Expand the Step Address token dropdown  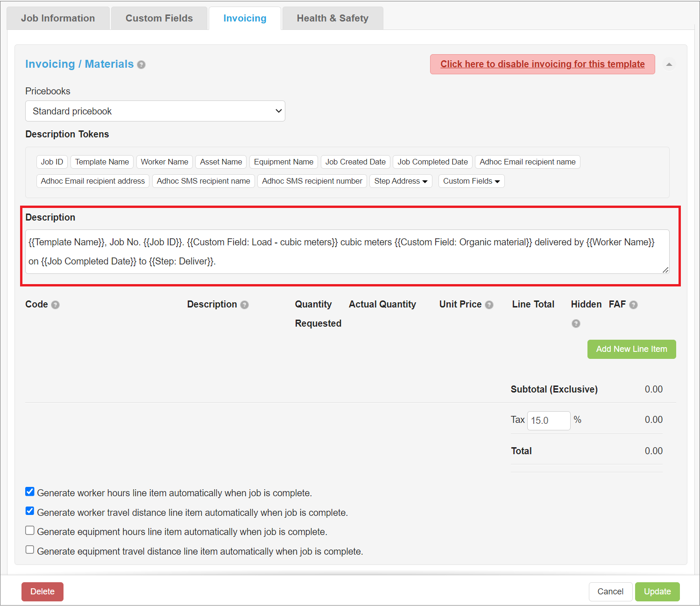[x=401, y=181]
